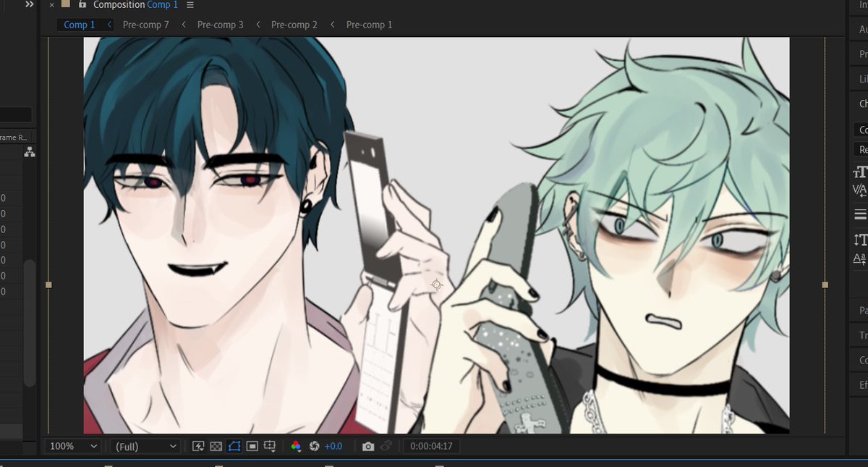Viewport: 868px width, 467px height.
Task: Click the vertical scale T icon
Action: (861, 240)
